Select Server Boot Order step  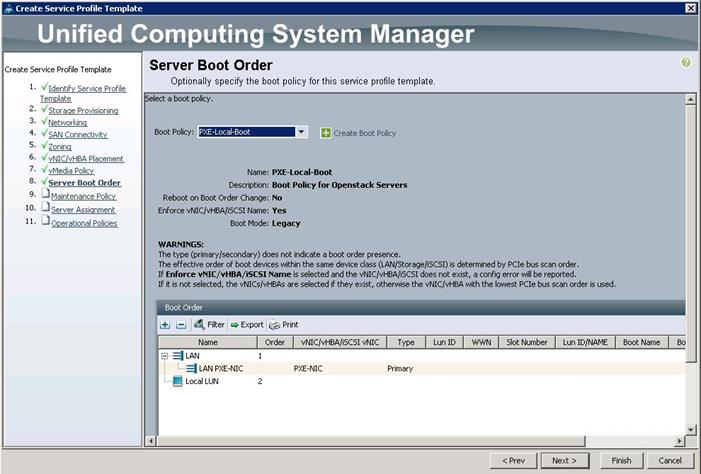(x=84, y=183)
